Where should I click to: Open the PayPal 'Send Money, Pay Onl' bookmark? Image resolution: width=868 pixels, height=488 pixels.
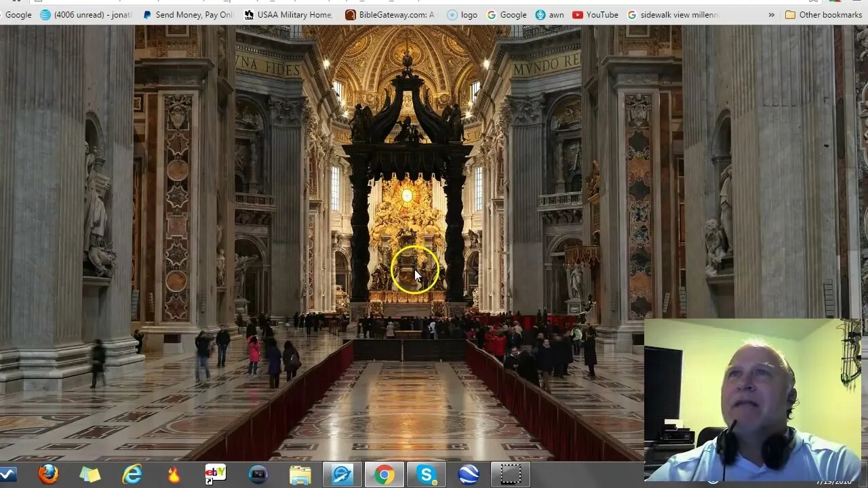[188, 14]
